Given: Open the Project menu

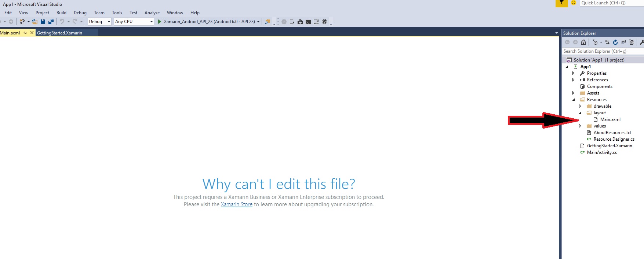Looking at the screenshot, I should [42, 12].
